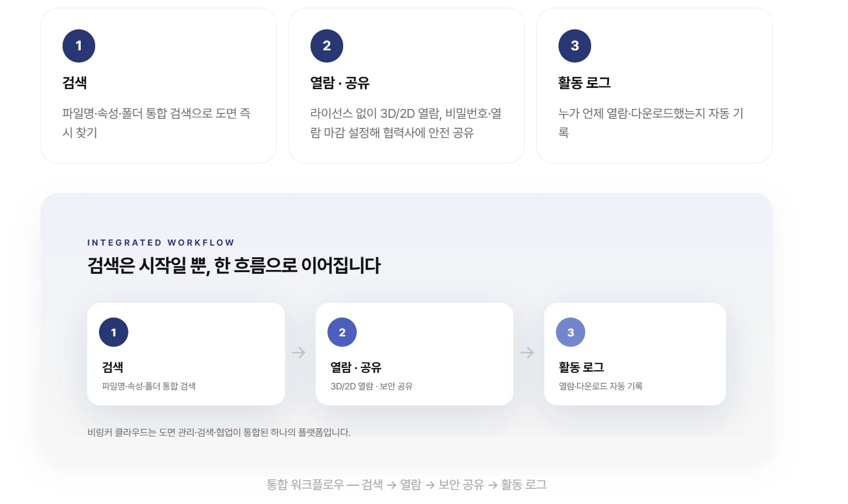Click the workflow card titled 활동 로그
The height and width of the screenshot is (504, 848).
[635, 354]
